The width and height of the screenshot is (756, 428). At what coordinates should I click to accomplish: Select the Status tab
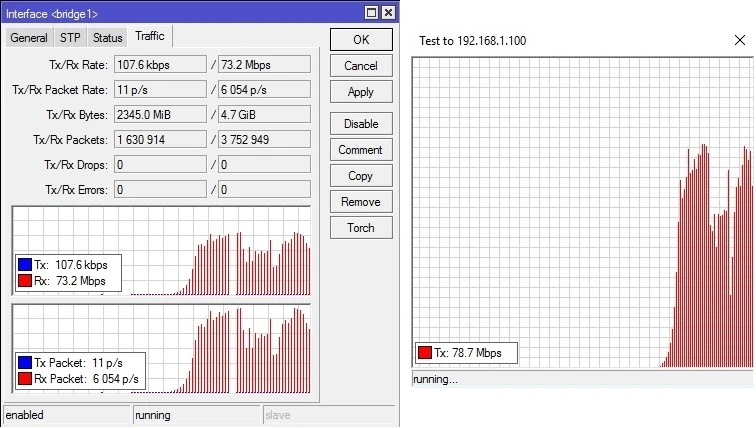(107, 38)
